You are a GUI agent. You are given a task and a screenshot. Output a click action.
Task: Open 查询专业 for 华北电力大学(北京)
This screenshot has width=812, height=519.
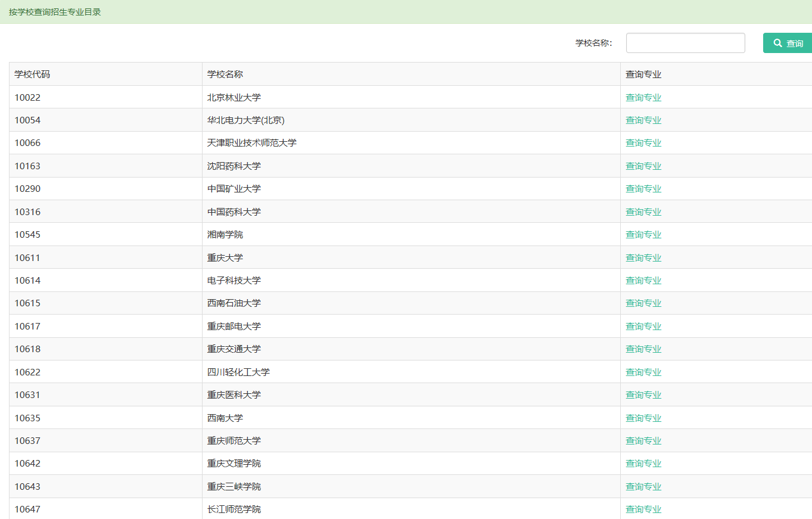coord(643,120)
